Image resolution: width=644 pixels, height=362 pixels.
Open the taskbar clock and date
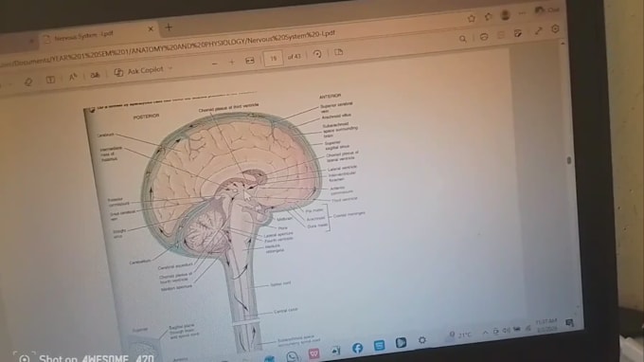click(x=546, y=325)
